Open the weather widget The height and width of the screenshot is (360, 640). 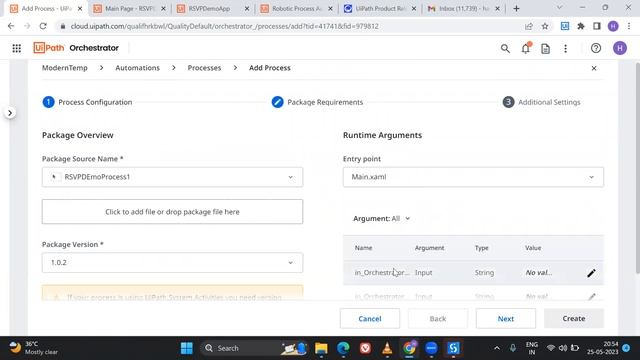click(33, 348)
